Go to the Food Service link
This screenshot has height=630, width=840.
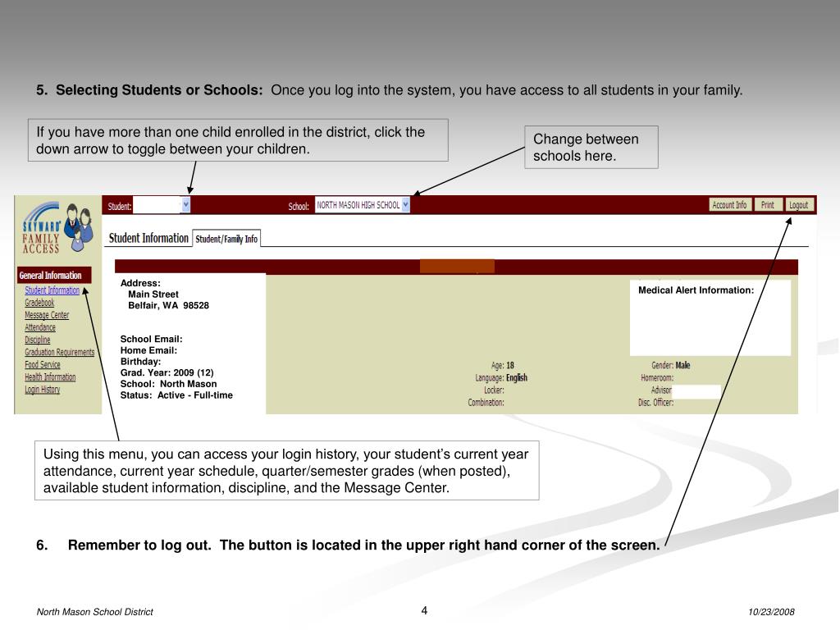tap(43, 364)
